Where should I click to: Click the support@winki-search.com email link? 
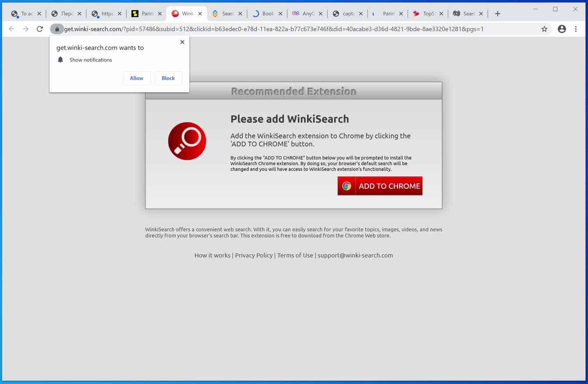(x=355, y=256)
